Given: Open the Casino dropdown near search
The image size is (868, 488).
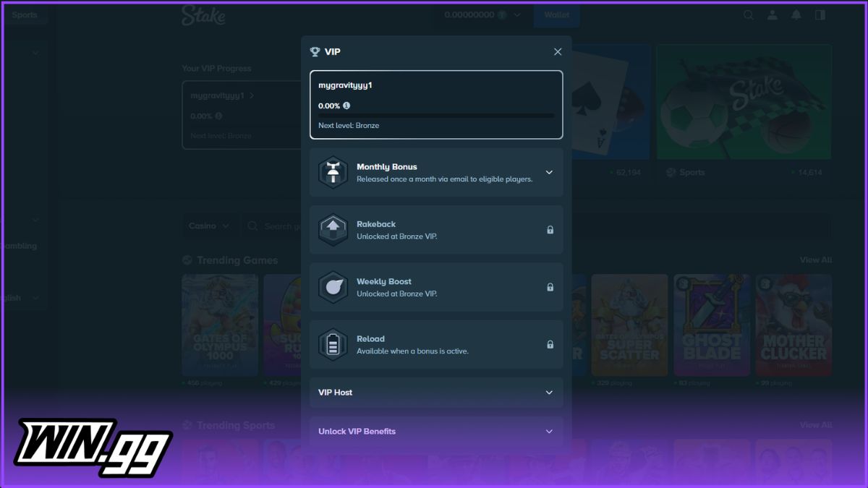Looking at the screenshot, I should (208, 226).
